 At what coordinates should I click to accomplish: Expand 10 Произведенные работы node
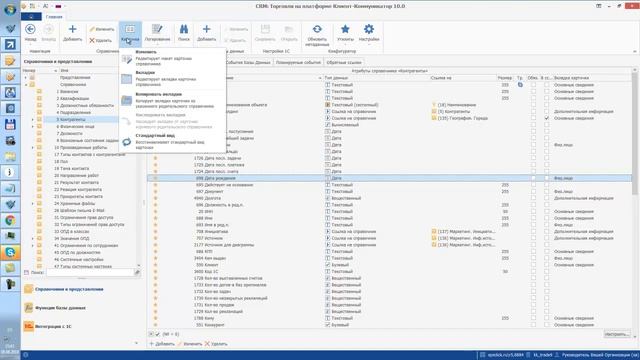tap(33, 147)
